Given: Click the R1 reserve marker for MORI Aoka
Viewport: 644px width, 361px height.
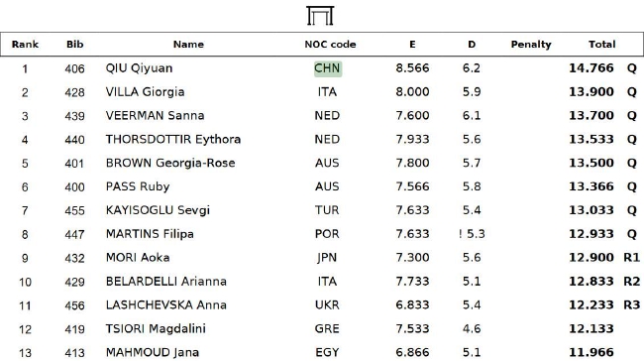Looking at the screenshot, I should [x=632, y=258].
